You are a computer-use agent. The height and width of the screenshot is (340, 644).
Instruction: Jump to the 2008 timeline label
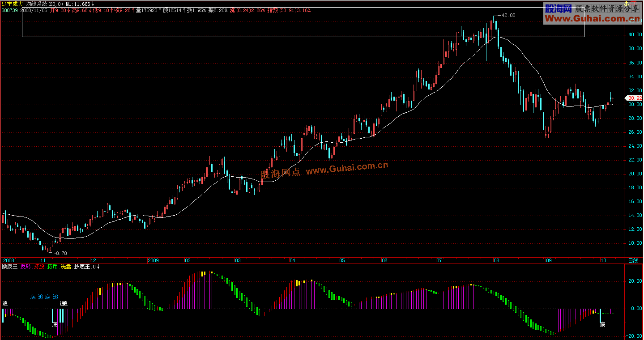(x=9, y=260)
